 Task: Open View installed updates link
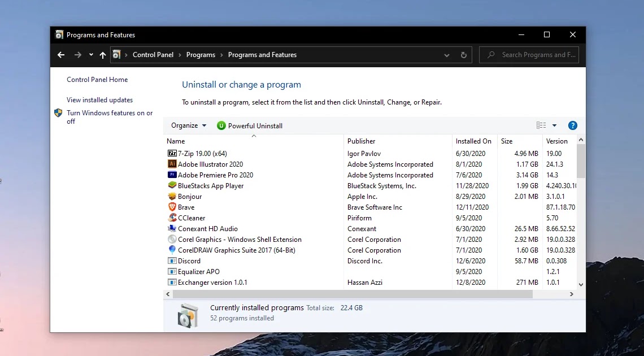(100, 100)
